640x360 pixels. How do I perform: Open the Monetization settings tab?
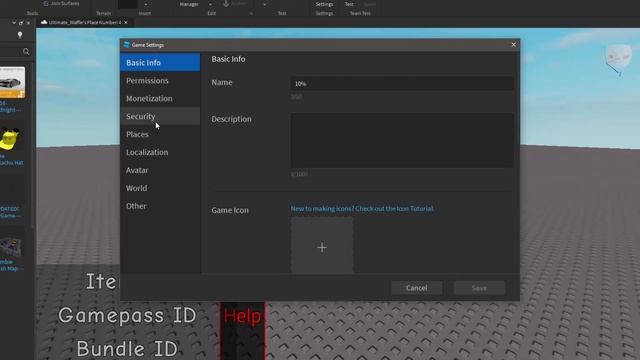pyautogui.click(x=160, y=98)
